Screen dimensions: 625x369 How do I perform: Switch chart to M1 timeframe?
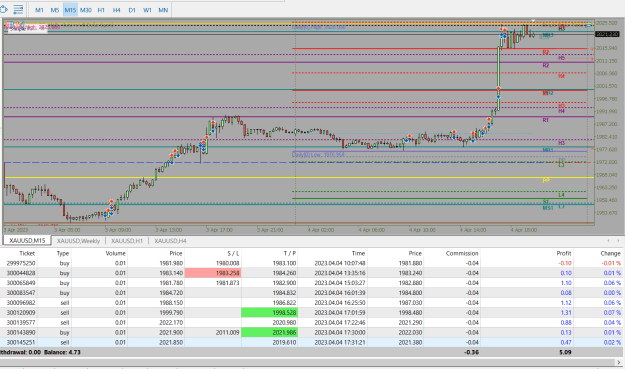pos(39,10)
